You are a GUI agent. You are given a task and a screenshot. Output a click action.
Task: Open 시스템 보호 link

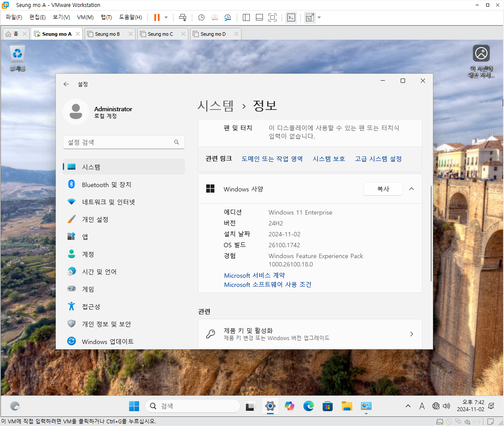coord(329,159)
